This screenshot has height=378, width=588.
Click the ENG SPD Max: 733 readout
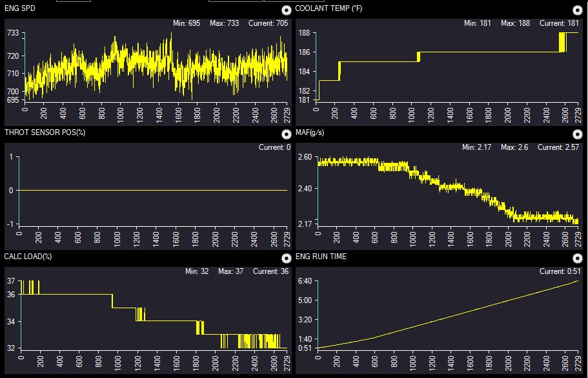pos(224,23)
